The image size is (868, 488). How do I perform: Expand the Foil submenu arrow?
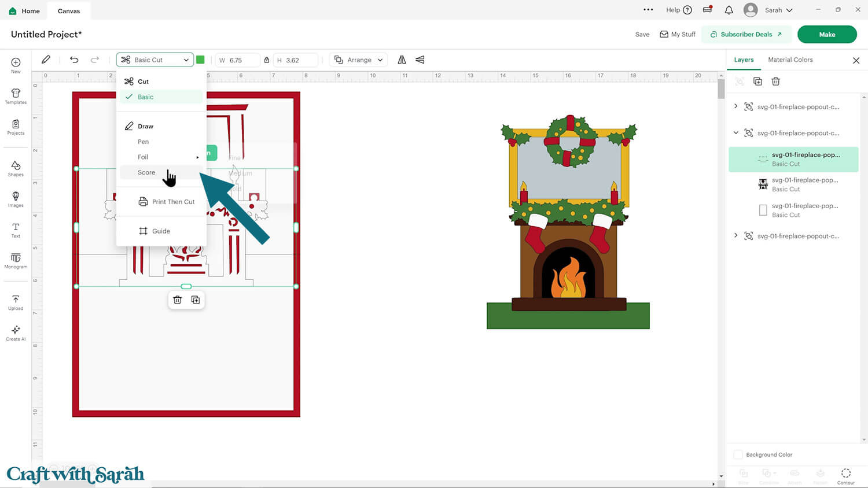pyautogui.click(x=197, y=157)
